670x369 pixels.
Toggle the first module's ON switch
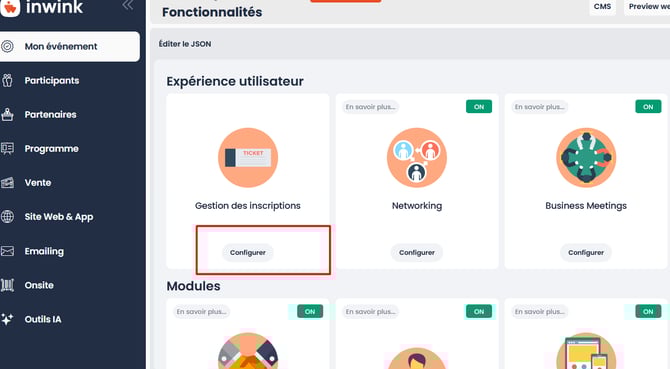pos(310,311)
